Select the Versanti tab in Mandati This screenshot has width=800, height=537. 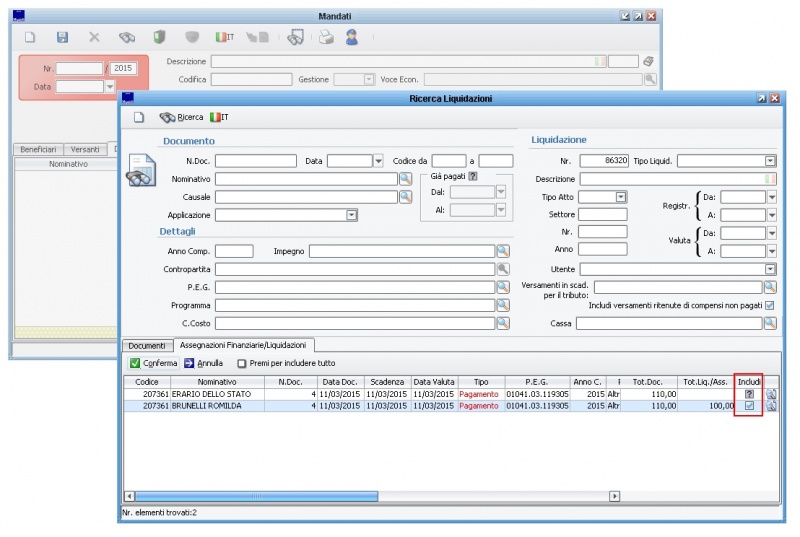click(x=85, y=149)
